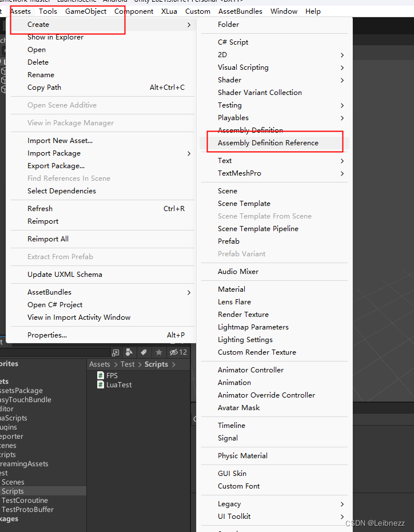This screenshot has width=414, height=532.
Task: Toggle hidden packages visibility eye icon
Action: click(178, 352)
